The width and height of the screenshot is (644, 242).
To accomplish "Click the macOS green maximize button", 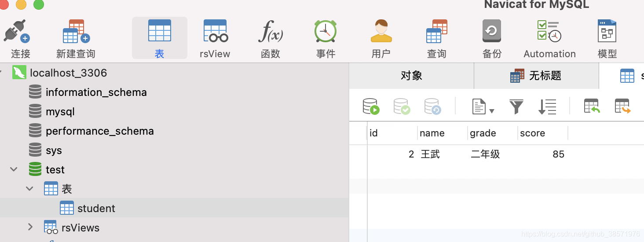I will tap(39, 4).
